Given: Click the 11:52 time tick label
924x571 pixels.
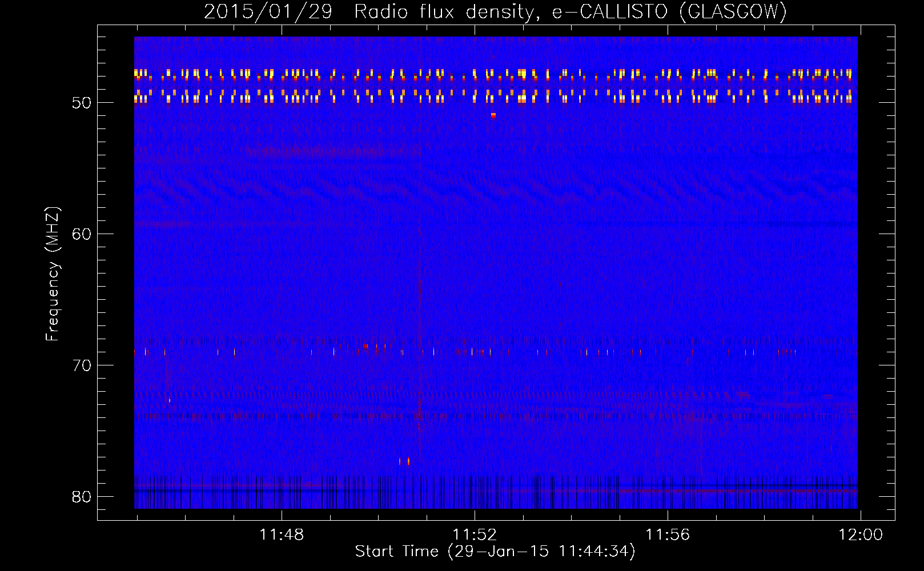Looking at the screenshot, I should [x=475, y=535].
